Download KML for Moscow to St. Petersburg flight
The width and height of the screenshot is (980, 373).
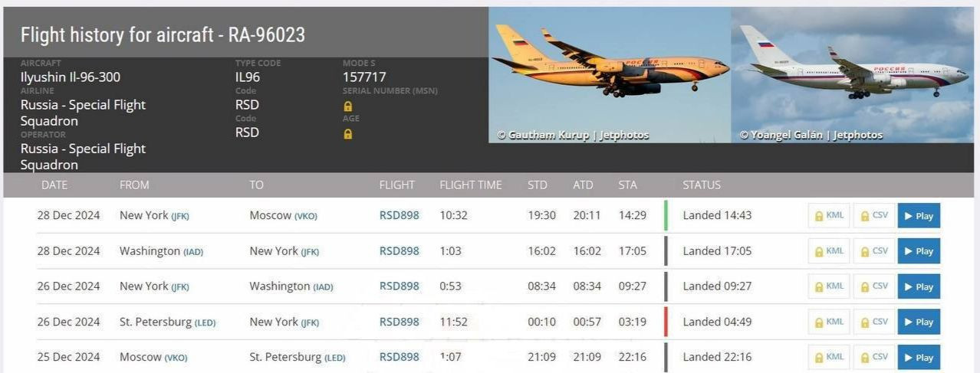tap(829, 357)
